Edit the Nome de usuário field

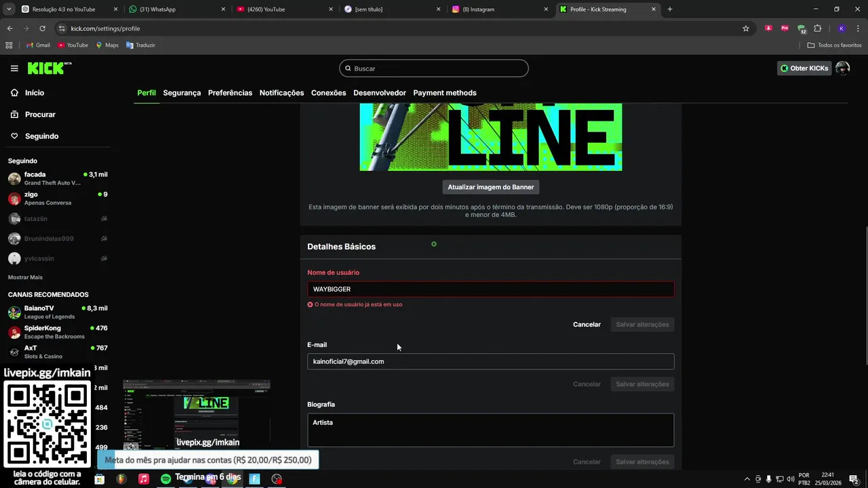pyautogui.click(x=490, y=289)
